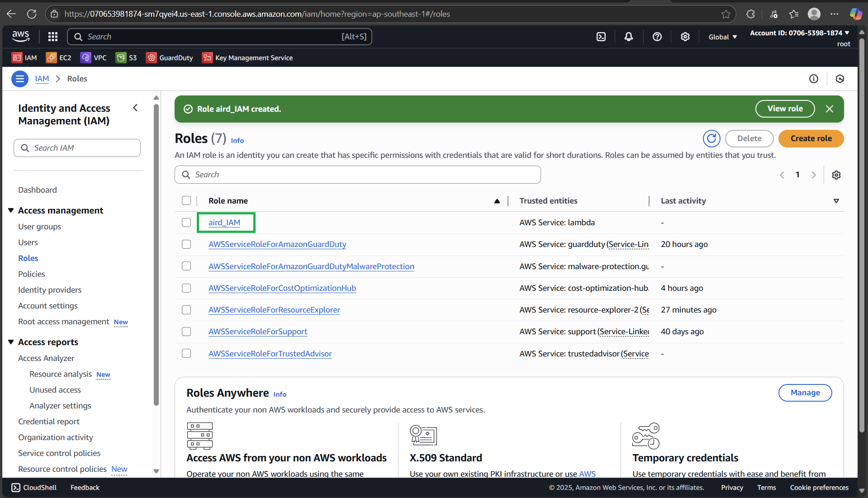868x498 pixels.
Task: Open the S3 favorites shortcut
Action: (x=126, y=58)
